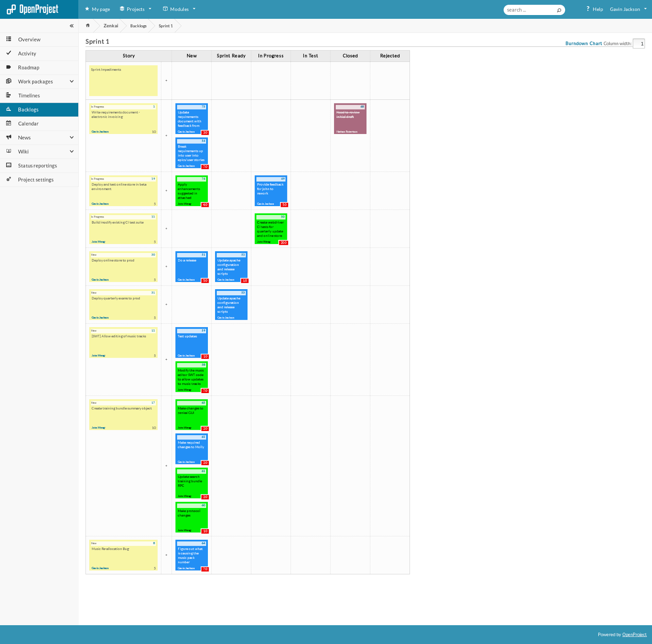Click the home breadcrumb icon
The height and width of the screenshot is (644, 652).
click(88, 25)
